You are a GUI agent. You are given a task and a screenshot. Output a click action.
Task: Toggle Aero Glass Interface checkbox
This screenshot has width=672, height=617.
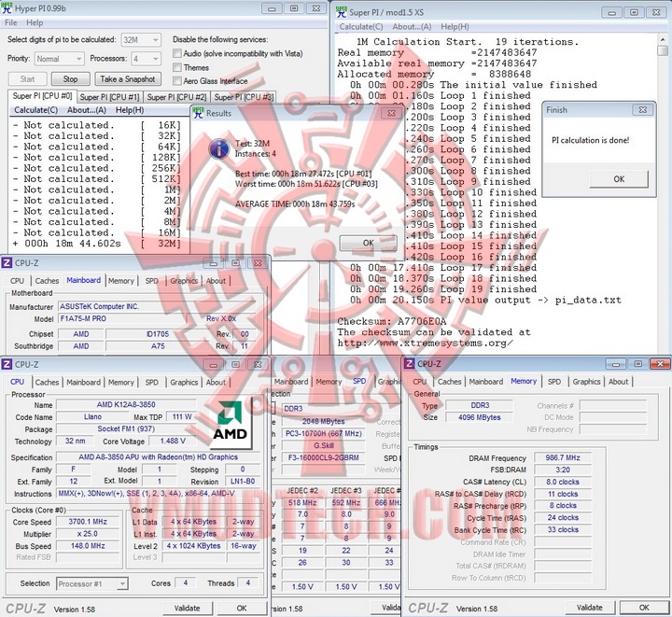pyautogui.click(x=177, y=81)
